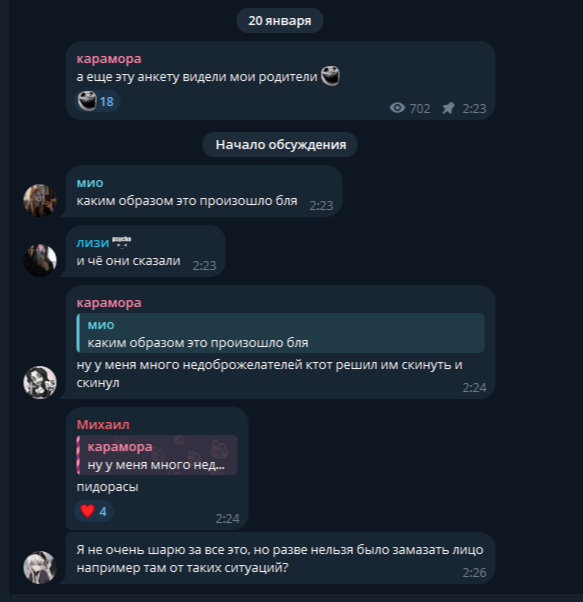Click the psycho emoji badge next to лизи
The height and width of the screenshot is (602, 583).
click(x=122, y=242)
